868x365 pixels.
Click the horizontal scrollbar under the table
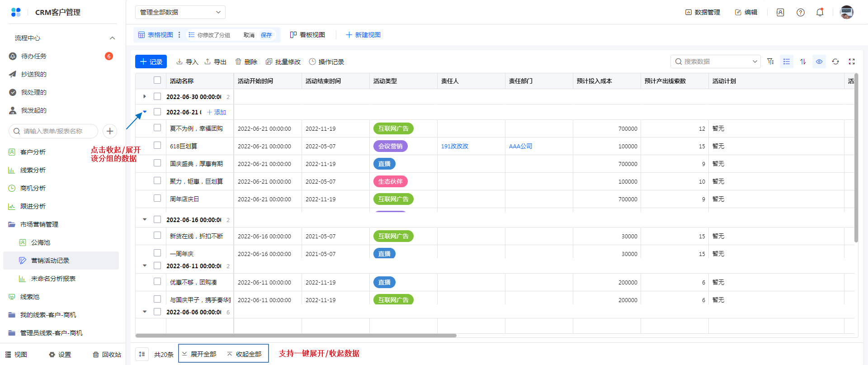click(x=296, y=336)
